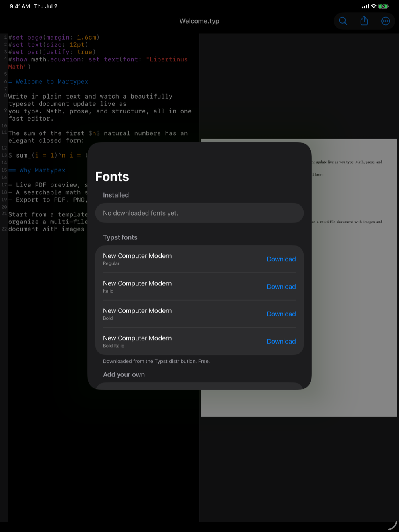Download New Computer Modern Italic font
399x532 pixels.
[x=281, y=287]
